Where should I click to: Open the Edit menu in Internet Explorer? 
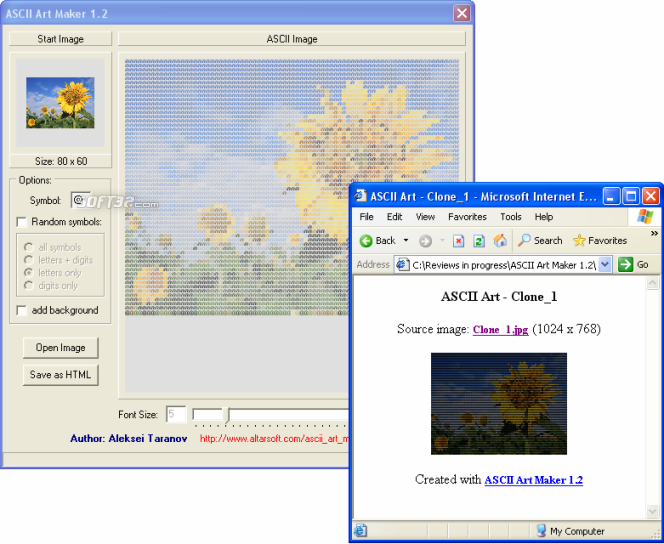394,217
